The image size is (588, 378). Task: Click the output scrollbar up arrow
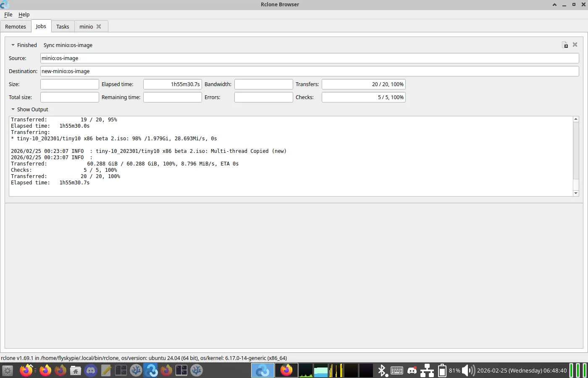(576, 119)
